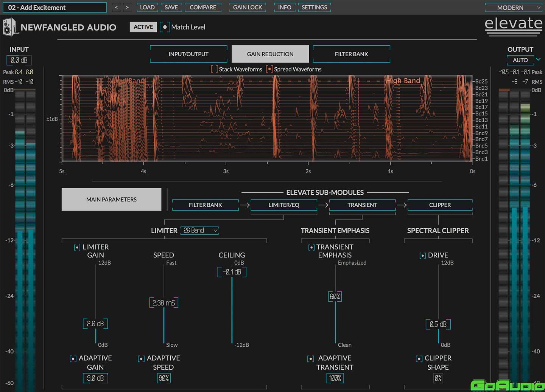Click the LOAD preset button
545x392 pixels.
coord(147,7)
